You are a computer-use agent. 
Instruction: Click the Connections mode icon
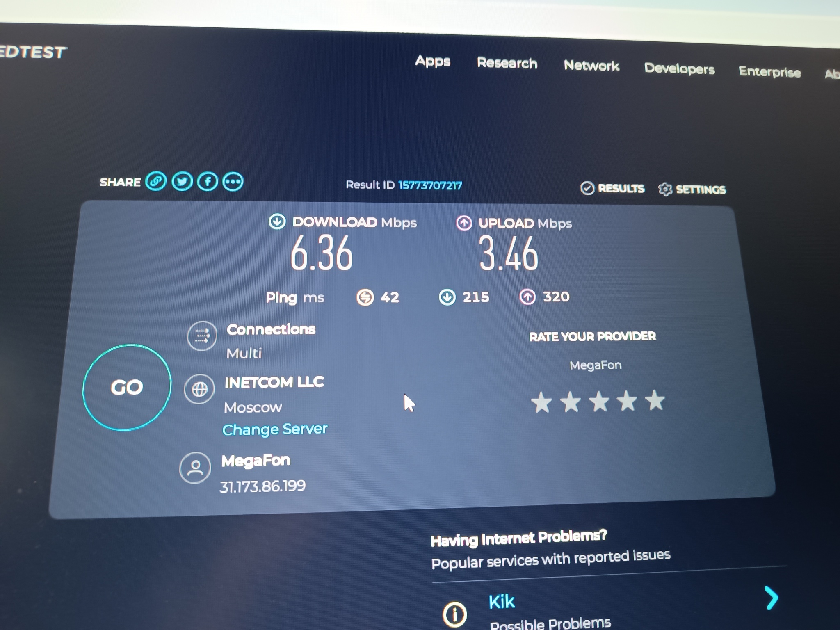202,336
